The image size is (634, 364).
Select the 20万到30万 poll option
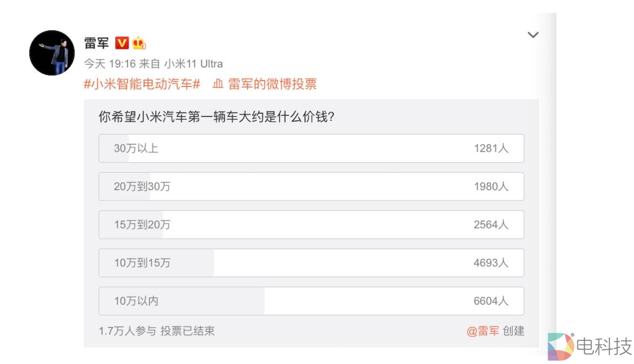pyautogui.click(x=311, y=186)
